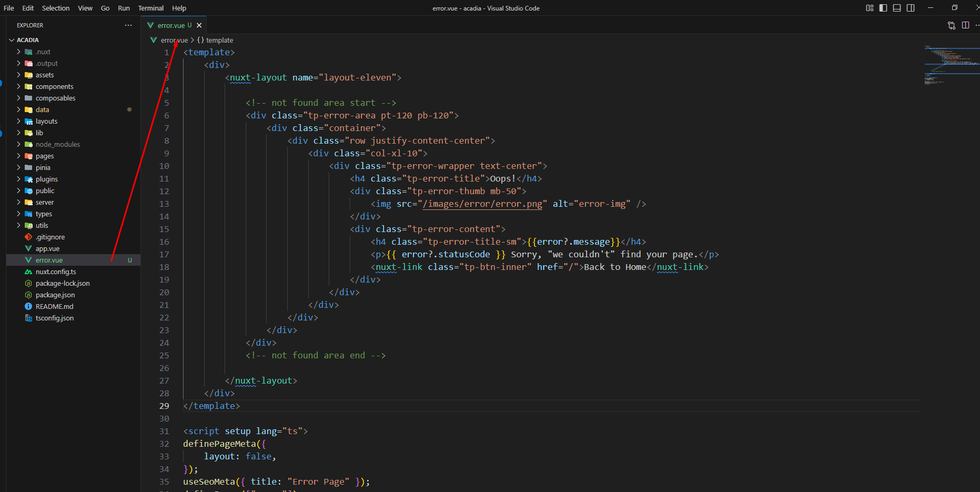
Task: Click the Vue icon beside error.vue in explorer
Action: (x=29, y=260)
